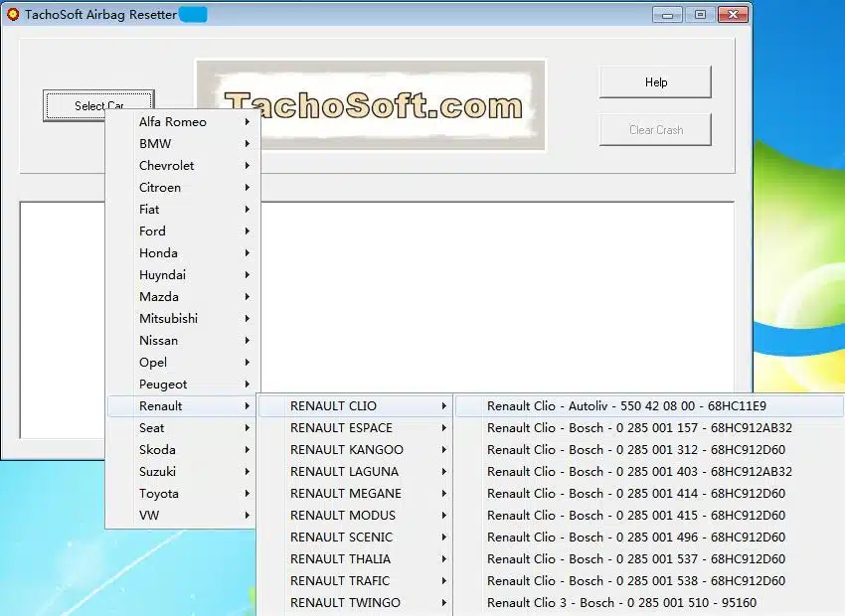Select RENAULT TWINGO from model list
This screenshot has width=845, height=616.
(345, 603)
